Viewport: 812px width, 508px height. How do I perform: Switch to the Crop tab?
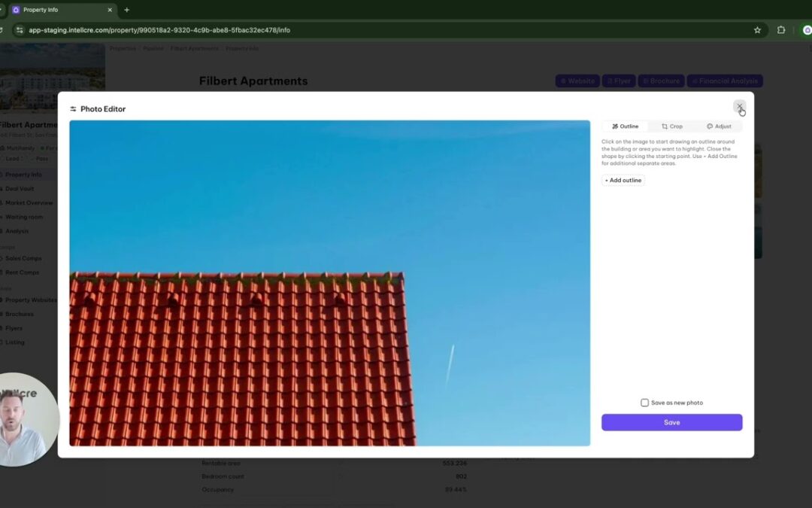672,126
